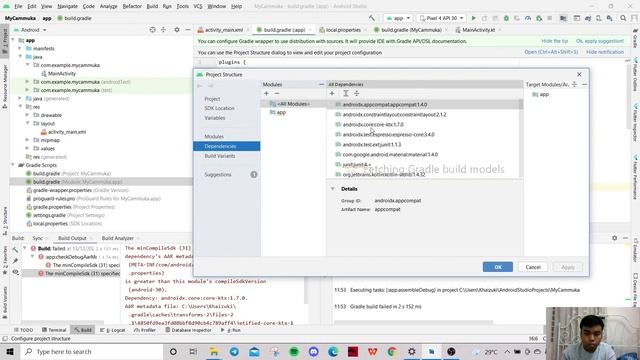Click the Build tool window hammer icon
Image resolution: width=640 pixels, height=360 pixels.
[x=15, y=249]
